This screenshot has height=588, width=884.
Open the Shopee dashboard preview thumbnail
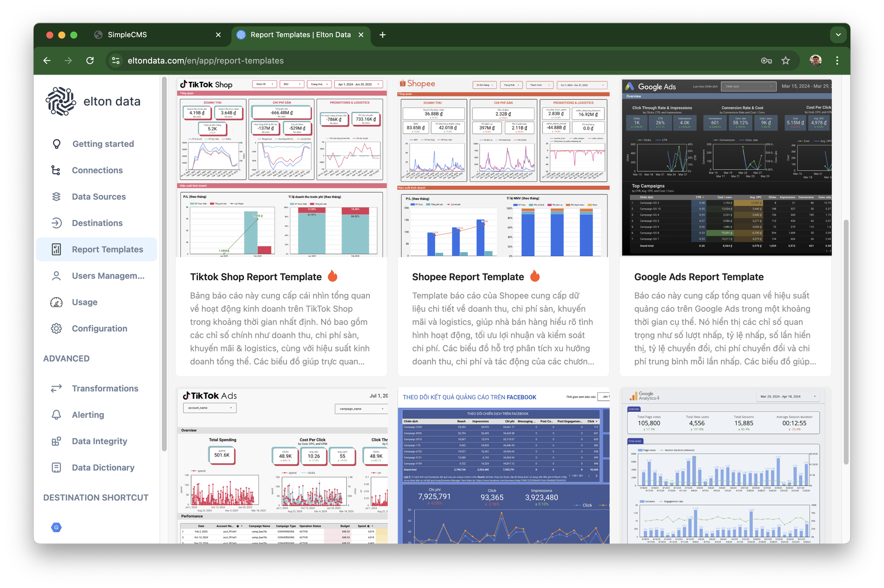pyautogui.click(x=504, y=167)
